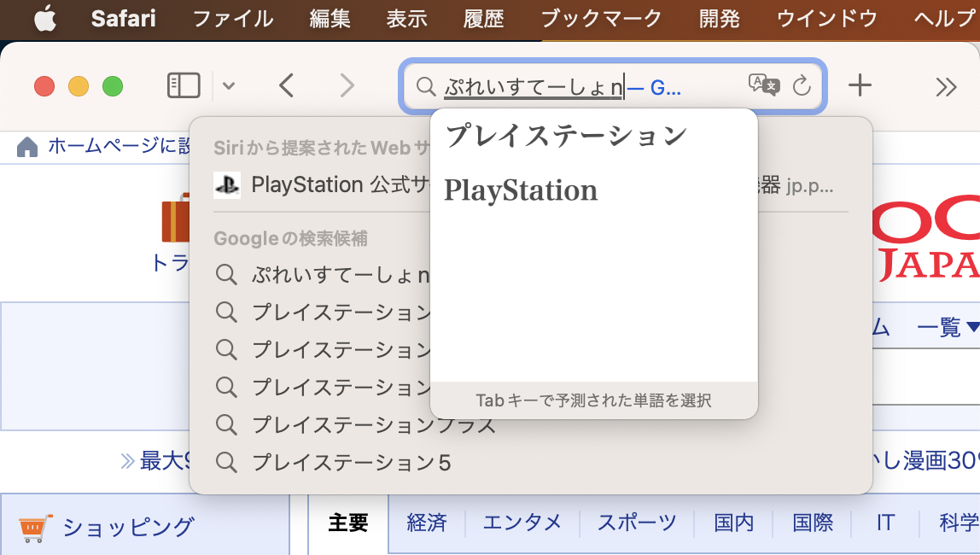
Task: Click the translate page icon
Action: tap(764, 85)
